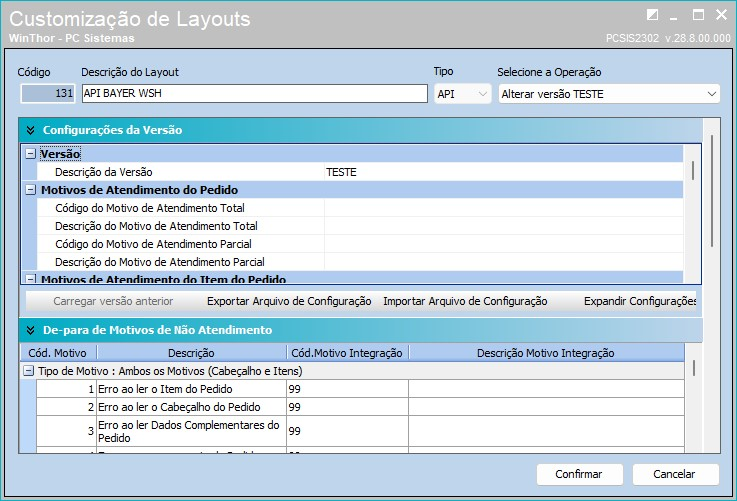This screenshot has height=501, width=737.
Task: Select Descrição do Motivo de Atendimento Parcial row
Action: [x=360, y=262]
